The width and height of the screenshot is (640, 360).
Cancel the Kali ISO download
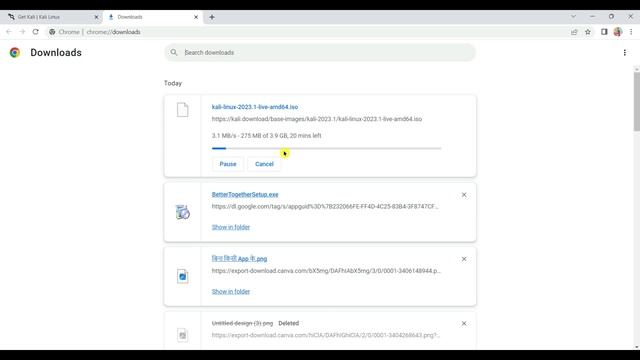[x=264, y=164]
